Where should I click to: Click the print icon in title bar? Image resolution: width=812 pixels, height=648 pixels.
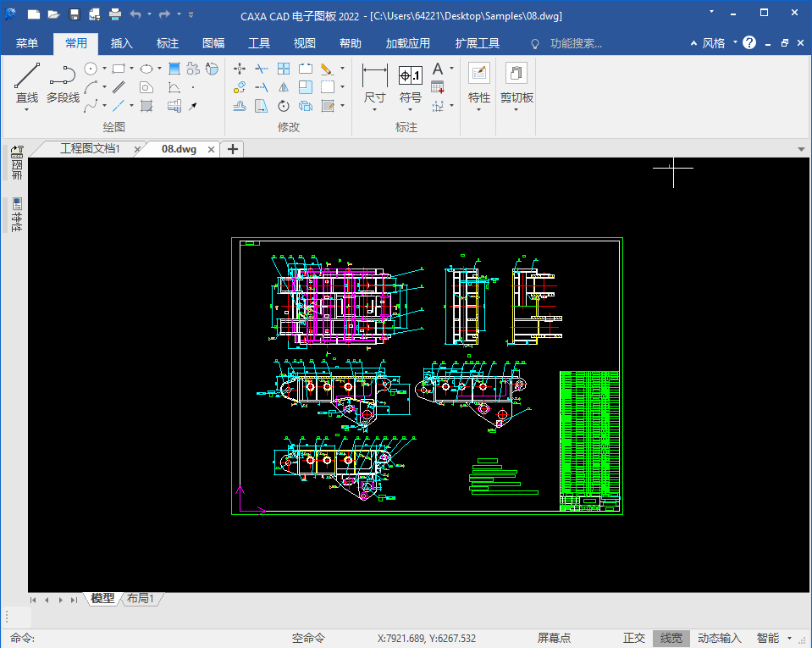(115, 14)
